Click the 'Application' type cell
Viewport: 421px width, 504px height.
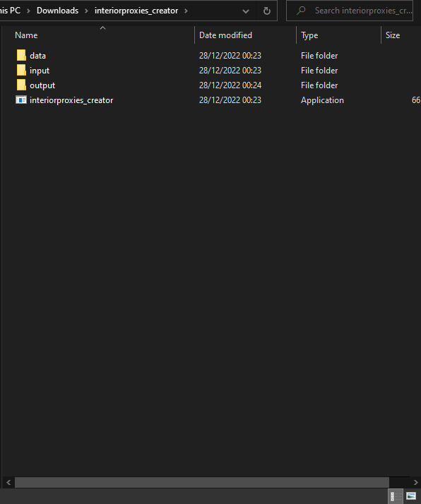(322, 100)
